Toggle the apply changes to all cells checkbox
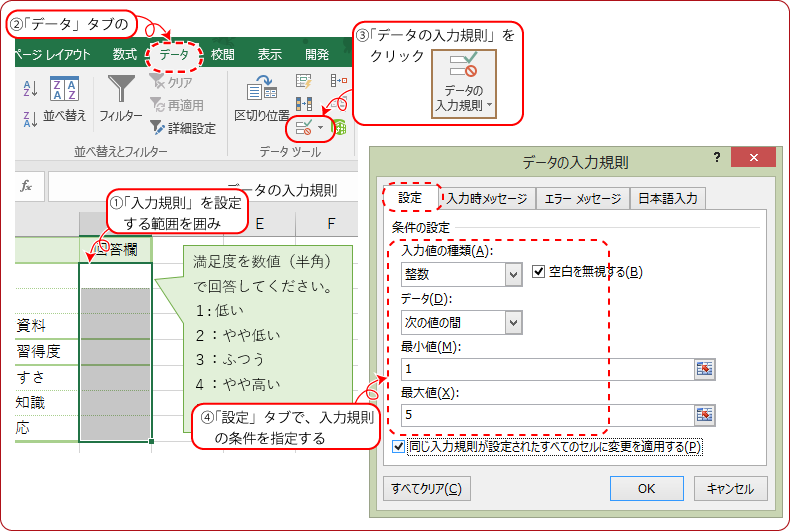Viewport: 790px width, 531px height. click(x=400, y=446)
